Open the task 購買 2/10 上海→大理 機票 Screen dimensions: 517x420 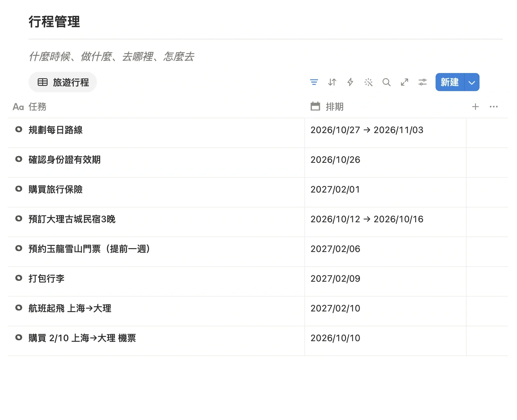(82, 338)
